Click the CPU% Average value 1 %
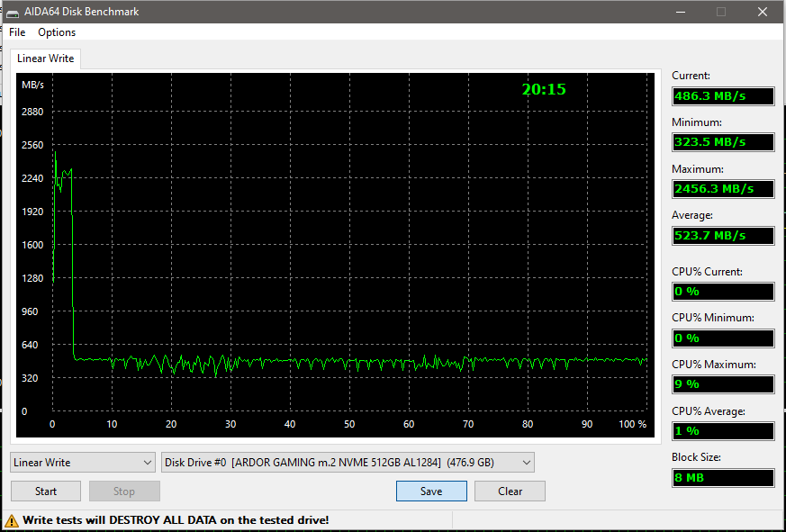Screen dimensions: 786x532 723,430
